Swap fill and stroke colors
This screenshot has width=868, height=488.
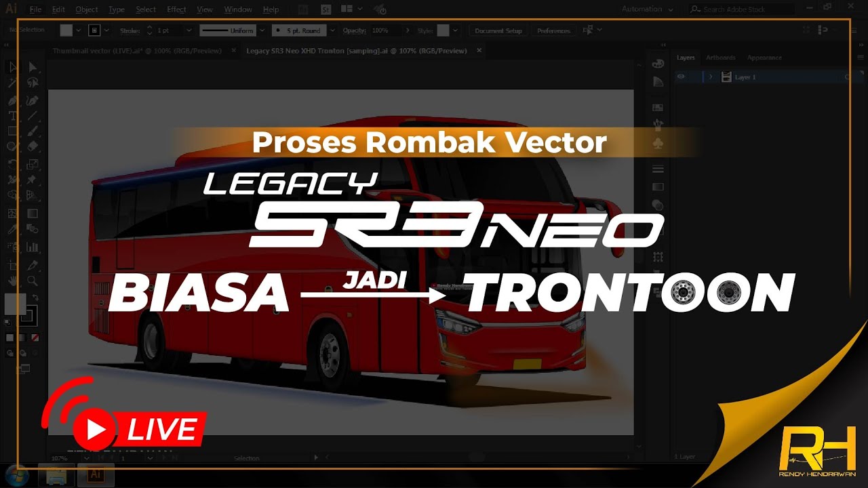pos(35,298)
